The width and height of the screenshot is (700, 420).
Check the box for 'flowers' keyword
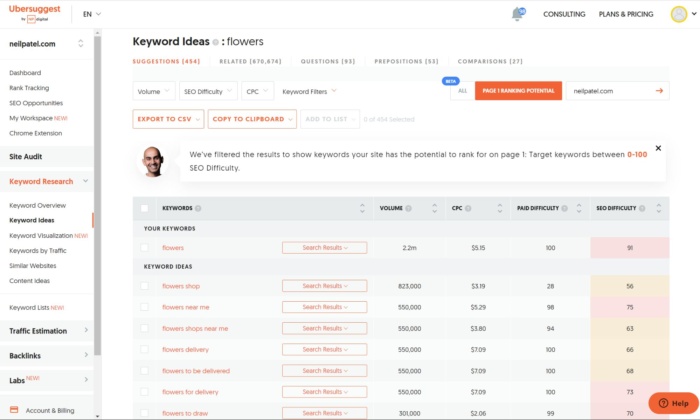pos(144,248)
